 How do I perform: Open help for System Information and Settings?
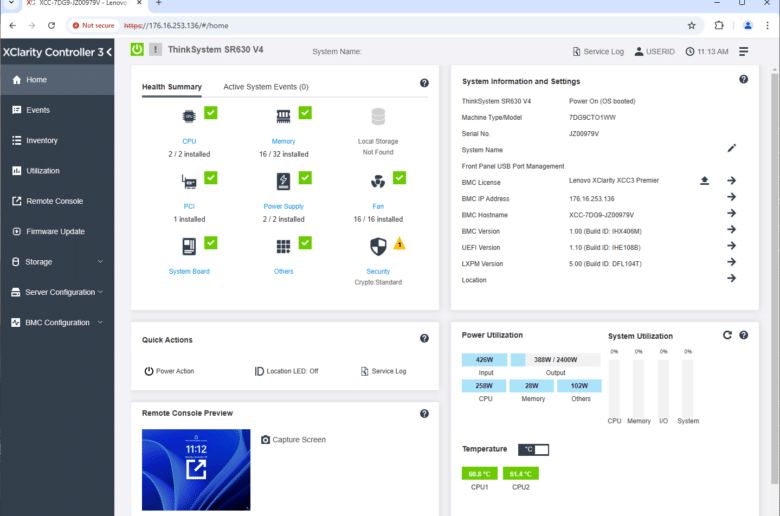[744, 79]
